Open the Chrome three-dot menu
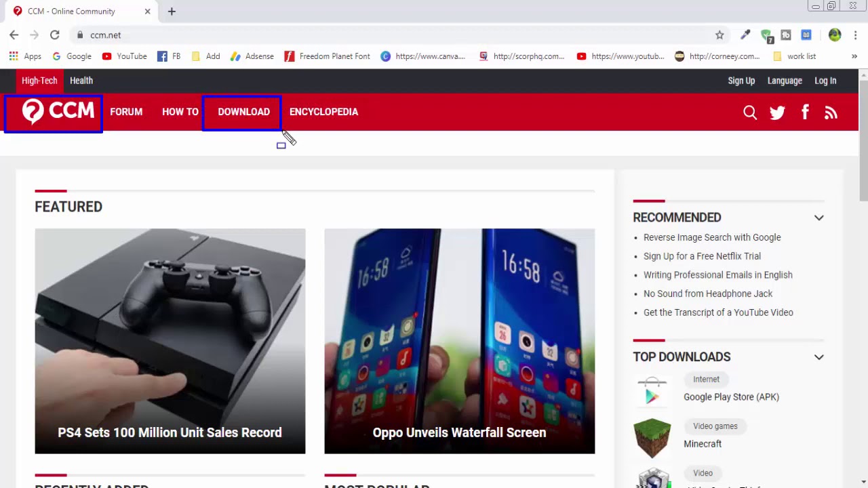The width and height of the screenshot is (868, 488). point(856,35)
